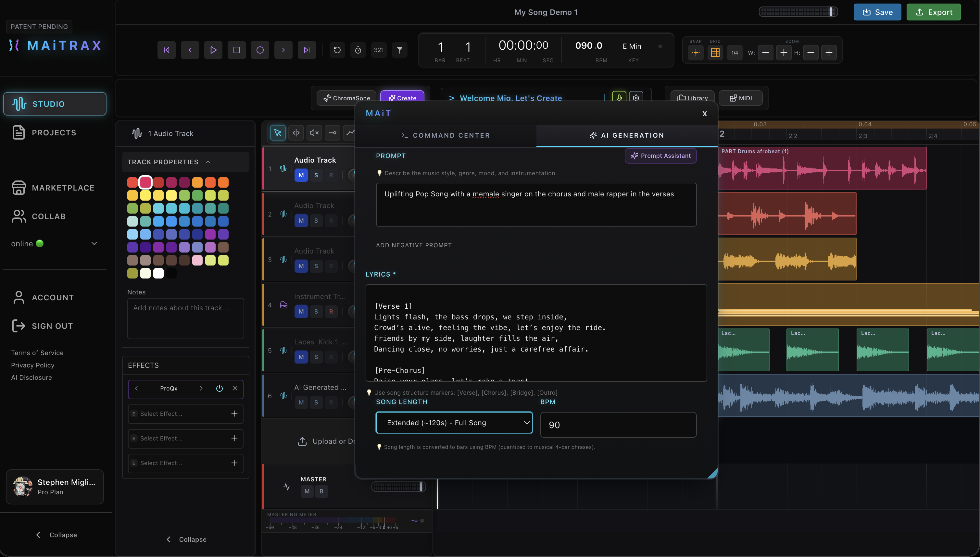980x557 pixels.
Task: Jump to start with skip-back transport button
Action: 167,50
